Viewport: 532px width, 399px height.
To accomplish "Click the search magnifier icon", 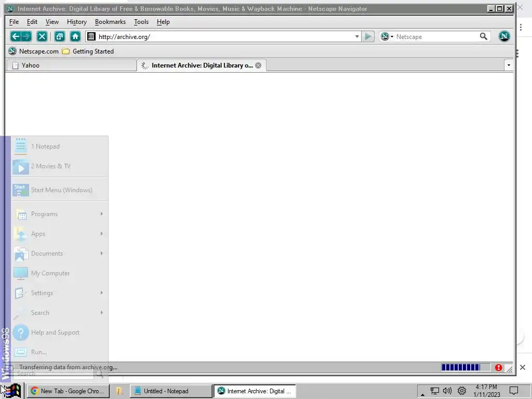I will click(483, 36).
